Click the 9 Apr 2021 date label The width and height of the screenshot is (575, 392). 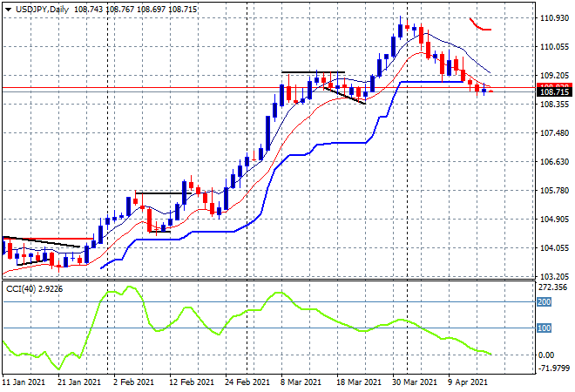click(468, 382)
